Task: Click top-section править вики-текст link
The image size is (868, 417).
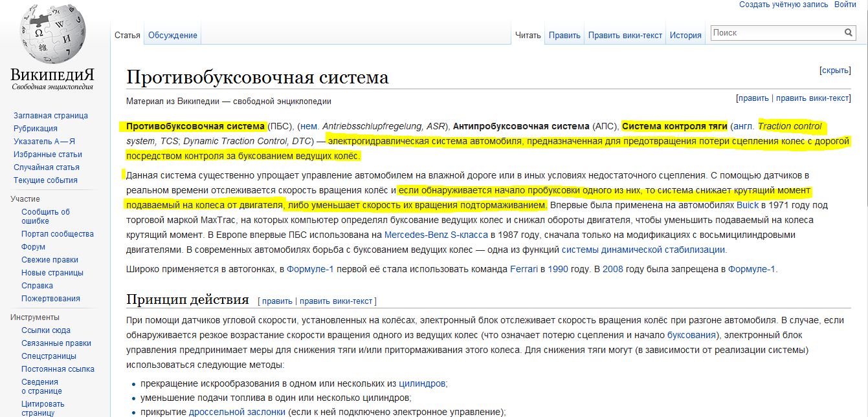Action: coord(812,98)
